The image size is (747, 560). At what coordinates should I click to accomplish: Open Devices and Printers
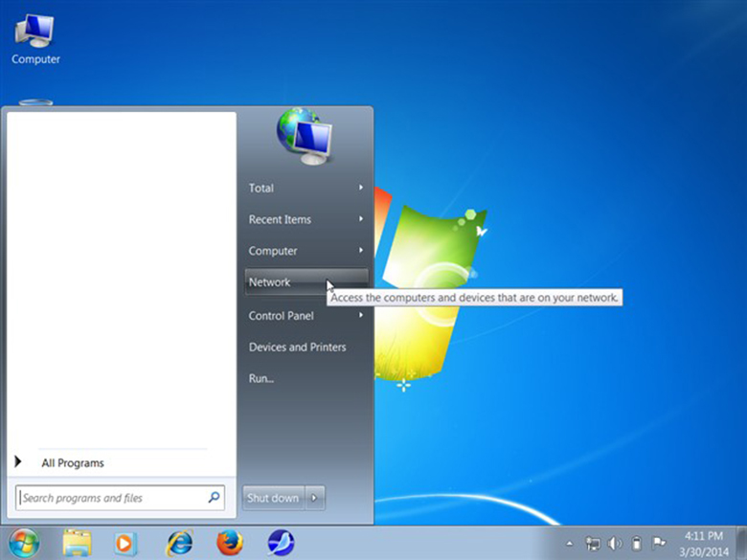pos(297,347)
